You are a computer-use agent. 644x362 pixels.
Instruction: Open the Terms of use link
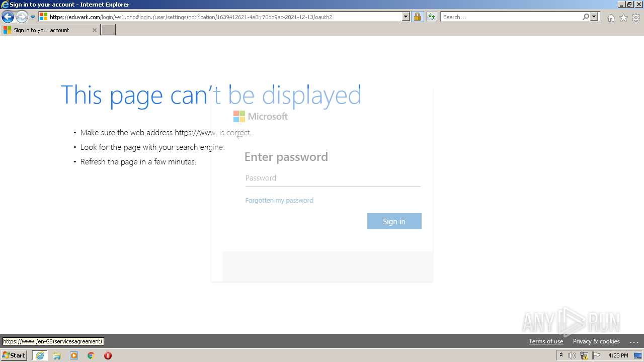coord(546,341)
